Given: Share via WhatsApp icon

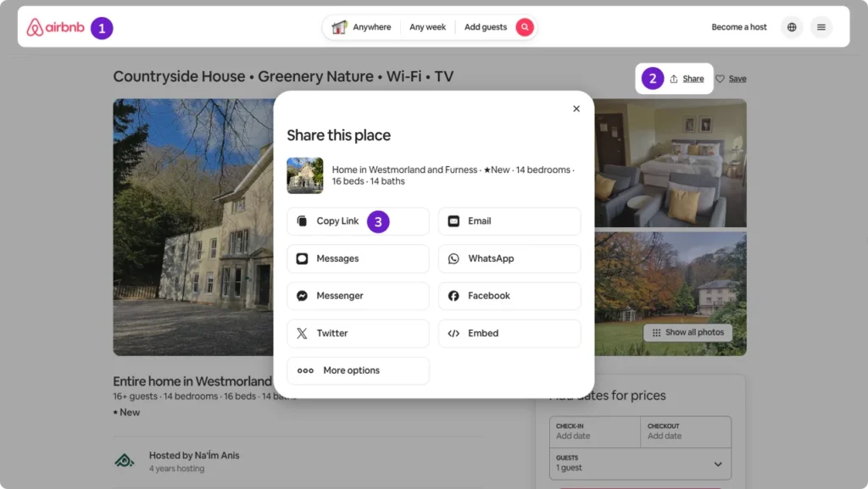Looking at the screenshot, I should point(453,258).
